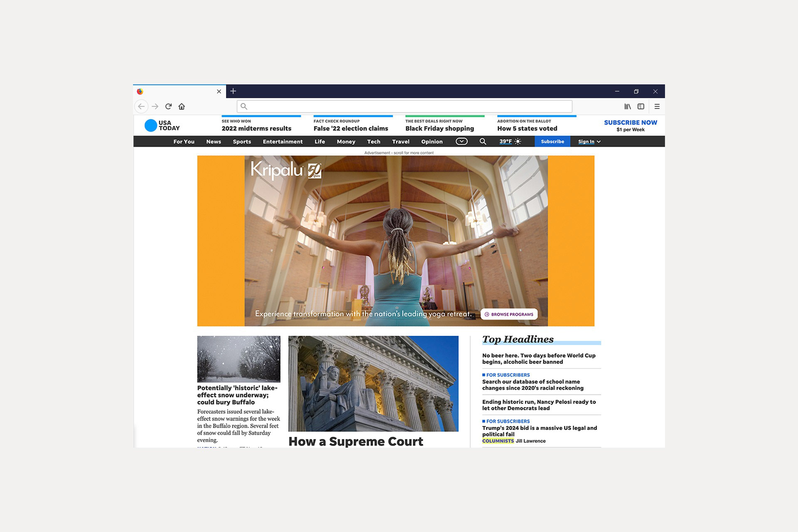Open Trump's 2024 bid headline
This screenshot has height=532, width=798.
coord(539,431)
